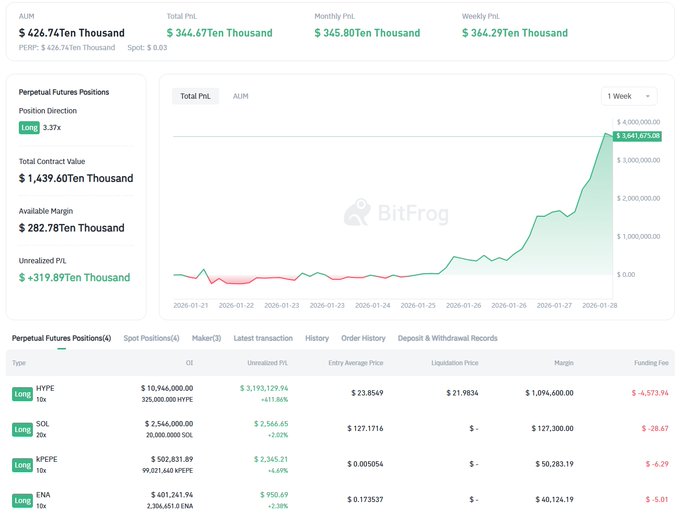Open the Spot Positions(4) tab
Image resolution: width=680 pixels, height=513 pixels.
pos(151,338)
